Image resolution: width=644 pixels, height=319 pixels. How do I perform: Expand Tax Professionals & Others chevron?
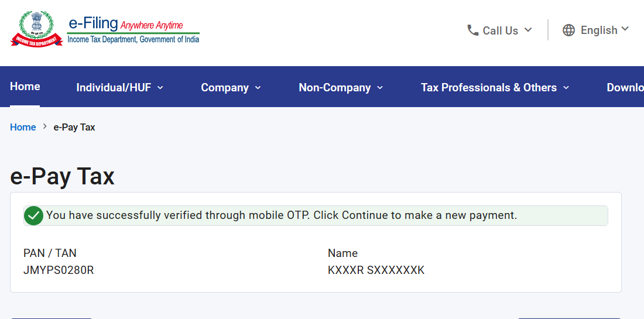coord(566,87)
